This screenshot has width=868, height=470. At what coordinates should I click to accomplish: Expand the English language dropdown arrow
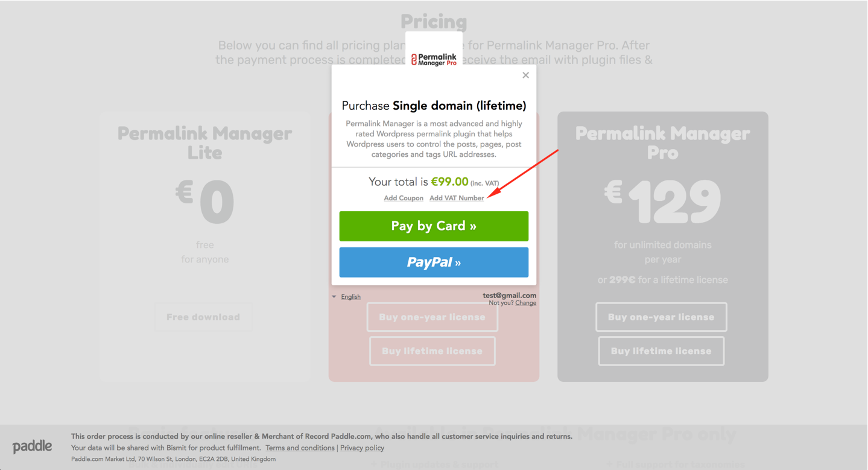[334, 296]
